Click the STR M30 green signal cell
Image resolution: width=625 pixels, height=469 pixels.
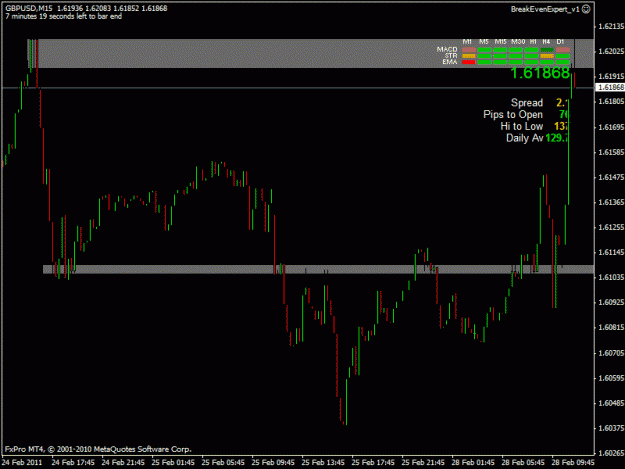[x=515, y=56]
